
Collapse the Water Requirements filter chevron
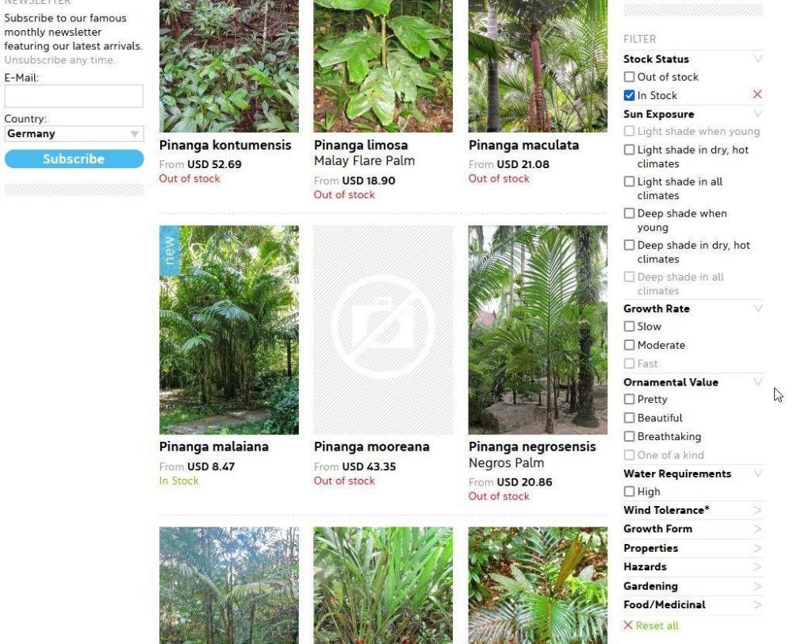click(x=757, y=473)
